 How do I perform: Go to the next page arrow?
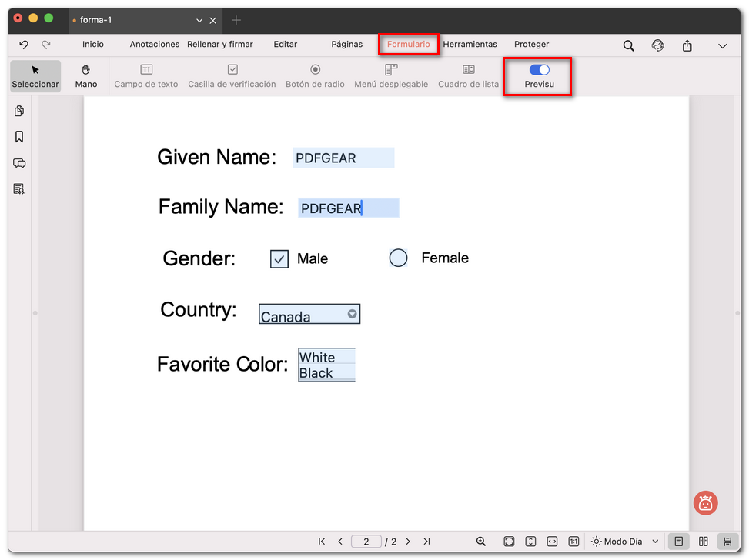408,542
